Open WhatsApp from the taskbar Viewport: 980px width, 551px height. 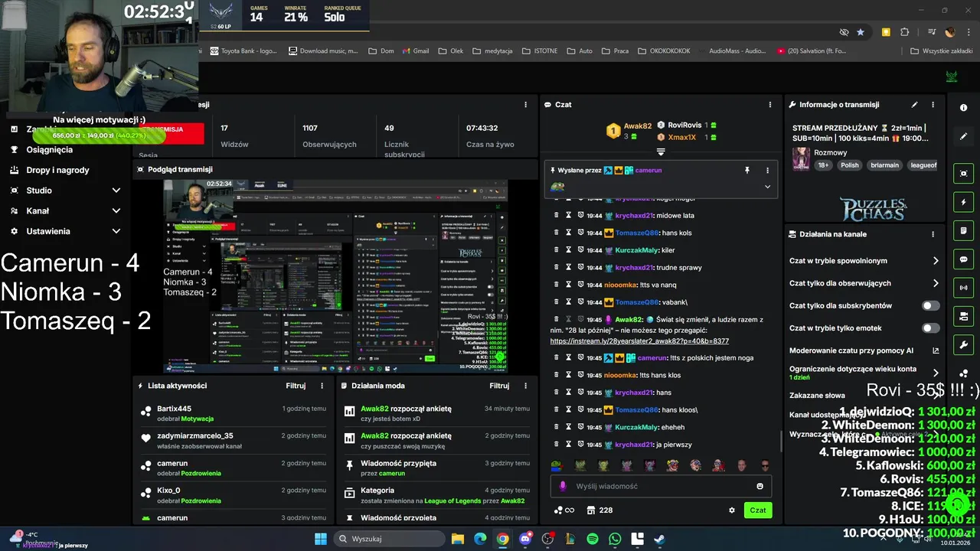click(x=615, y=539)
